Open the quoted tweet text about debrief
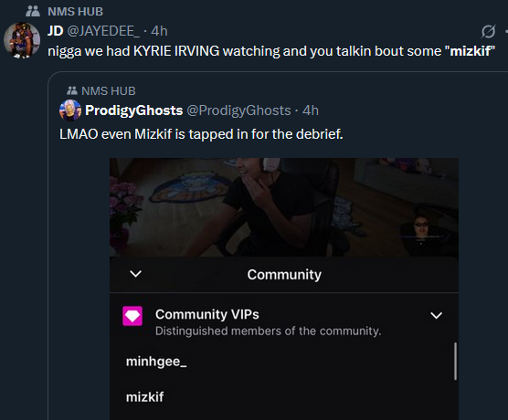The height and width of the screenshot is (420, 508). pos(201,134)
